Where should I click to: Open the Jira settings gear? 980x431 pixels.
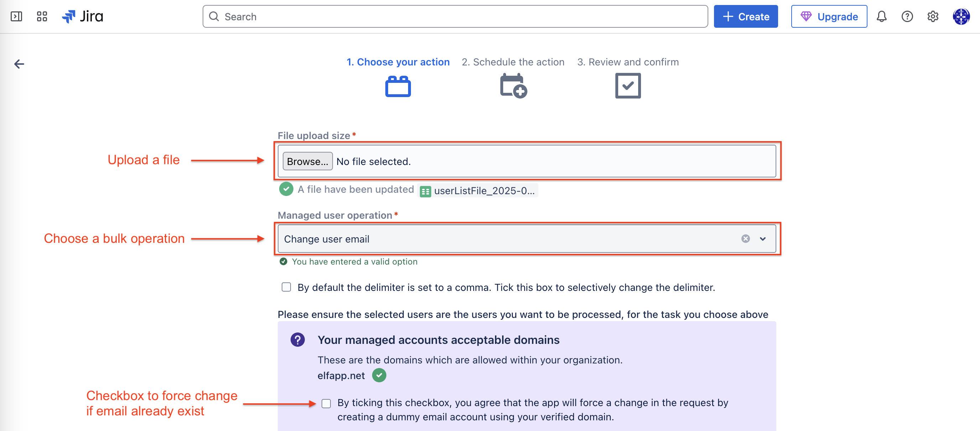coord(933,16)
